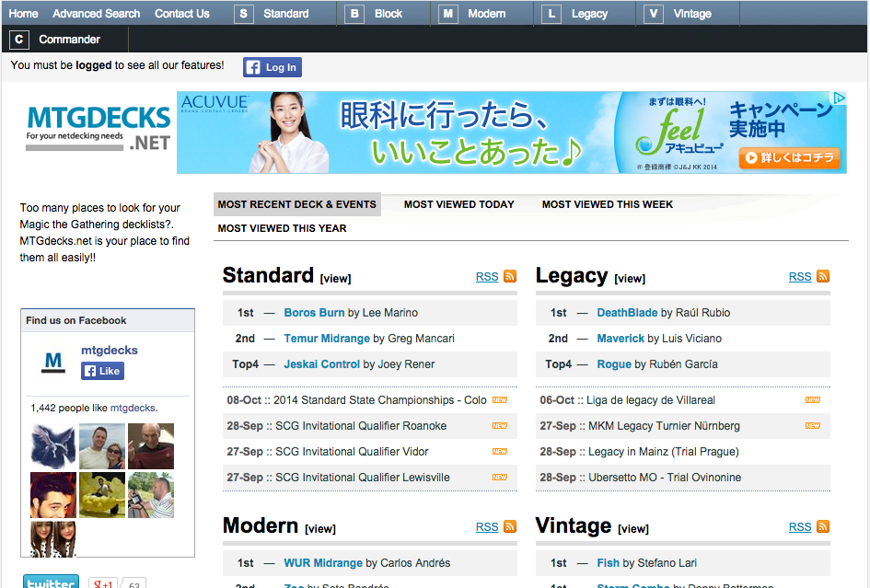Click the Acuvue banner advertisement
Viewport: 870px width, 588px height.
coord(511,132)
